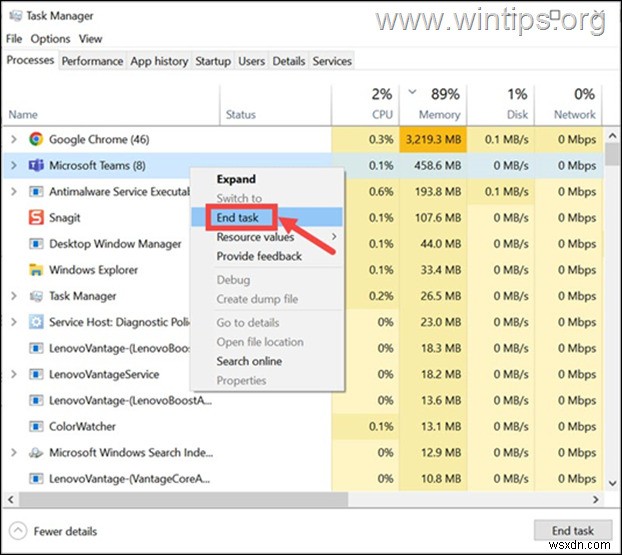The height and width of the screenshot is (555, 622).
Task: Click the 193.8 MB memory value
Action: 438,192
